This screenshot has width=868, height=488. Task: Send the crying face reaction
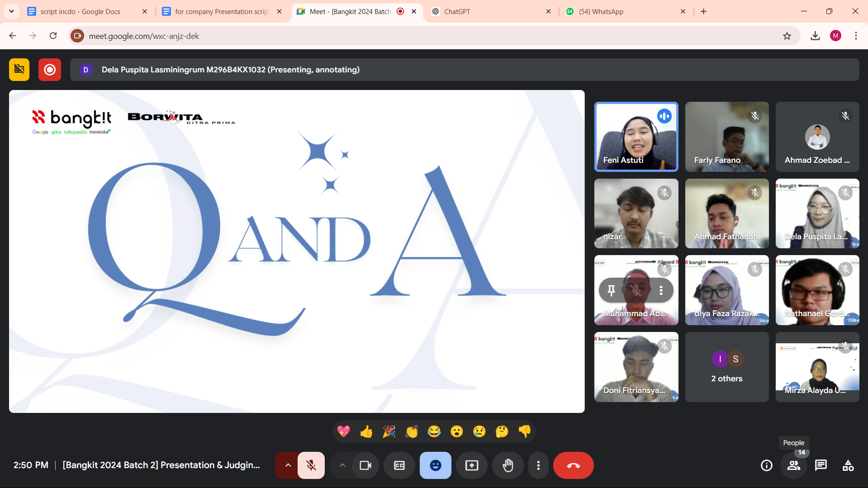tap(479, 431)
